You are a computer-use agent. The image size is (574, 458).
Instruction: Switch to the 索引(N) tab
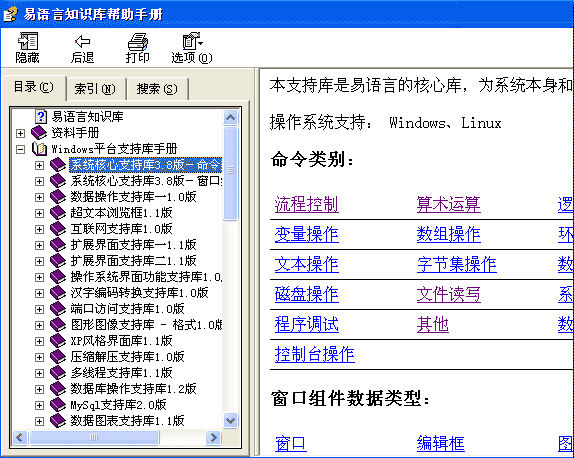tap(95, 89)
